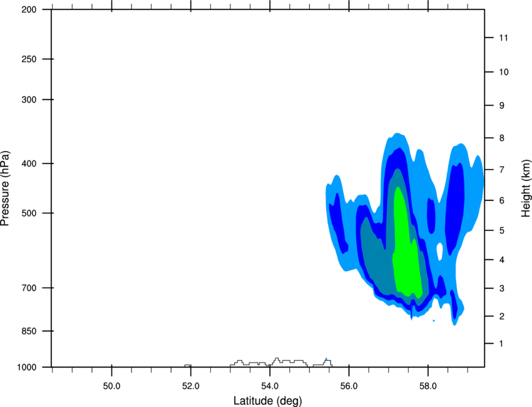Click the 300 pressure tick label

pos(29,100)
